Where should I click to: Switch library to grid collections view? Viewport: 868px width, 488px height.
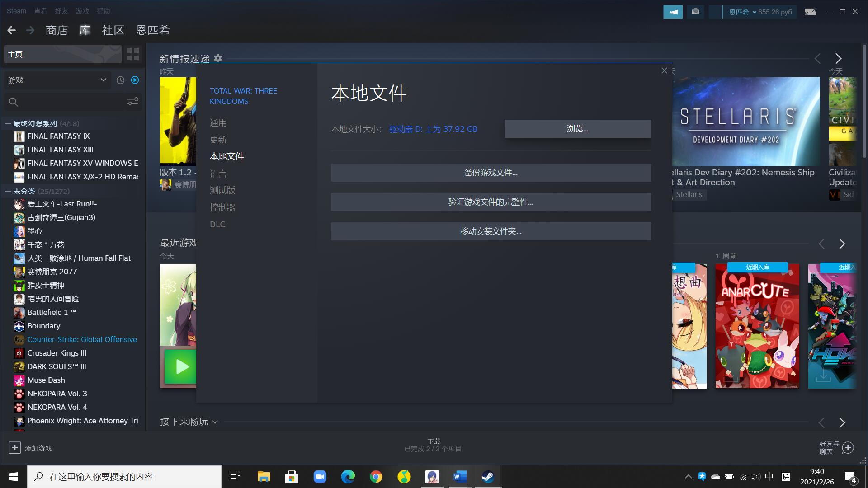(132, 54)
